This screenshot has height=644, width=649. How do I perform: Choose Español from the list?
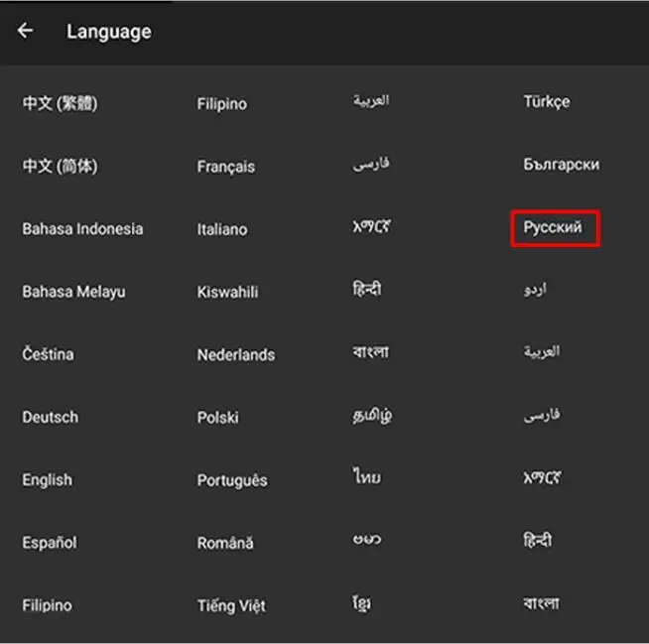(50, 543)
